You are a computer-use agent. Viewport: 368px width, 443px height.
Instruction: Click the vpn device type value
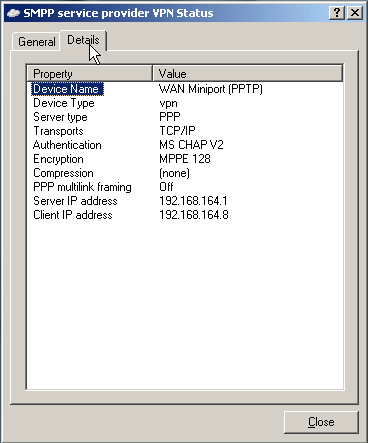[168, 103]
